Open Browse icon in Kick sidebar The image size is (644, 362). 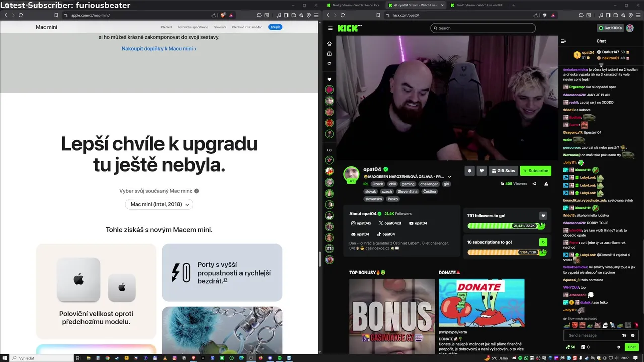click(x=329, y=54)
